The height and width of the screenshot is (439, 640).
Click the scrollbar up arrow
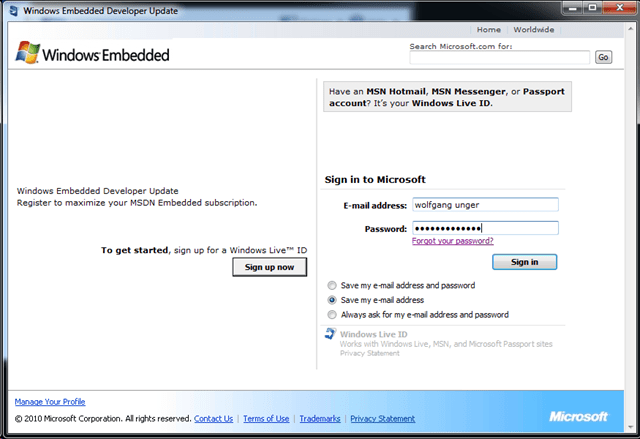click(631, 28)
